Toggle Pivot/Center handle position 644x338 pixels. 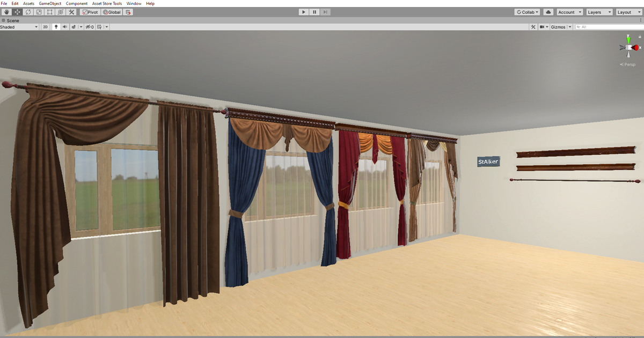coord(90,12)
